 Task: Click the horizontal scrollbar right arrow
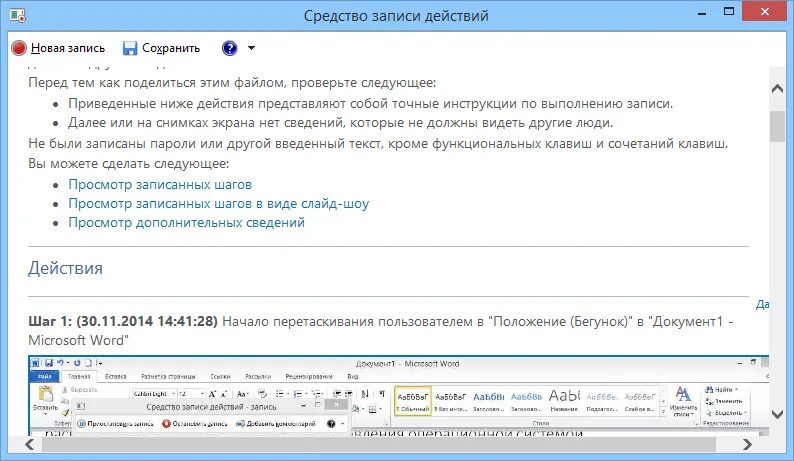click(x=747, y=444)
